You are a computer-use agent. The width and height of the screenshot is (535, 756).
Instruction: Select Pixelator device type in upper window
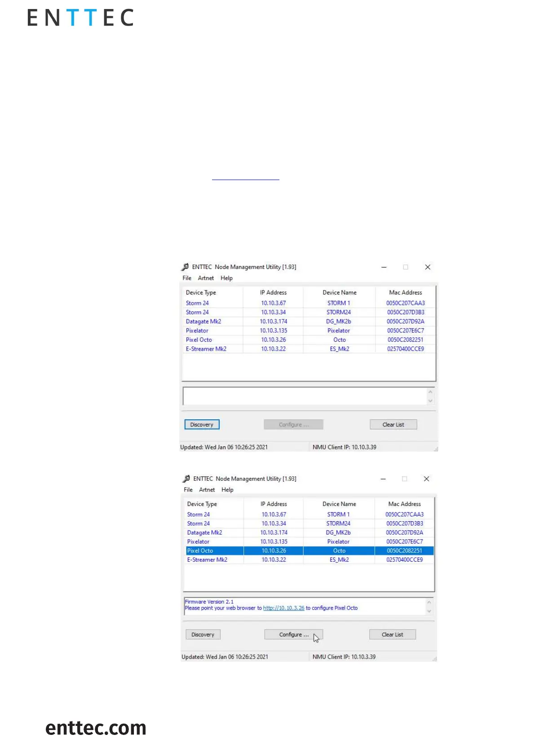point(197,331)
